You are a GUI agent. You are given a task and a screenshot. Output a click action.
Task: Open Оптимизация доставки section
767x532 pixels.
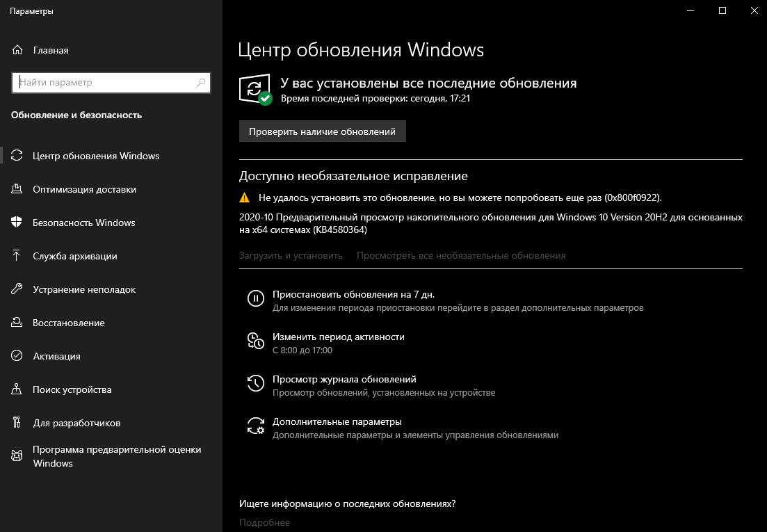point(85,189)
